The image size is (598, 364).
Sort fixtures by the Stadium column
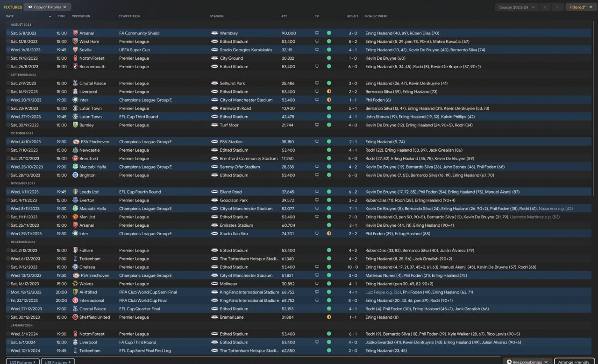click(217, 16)
